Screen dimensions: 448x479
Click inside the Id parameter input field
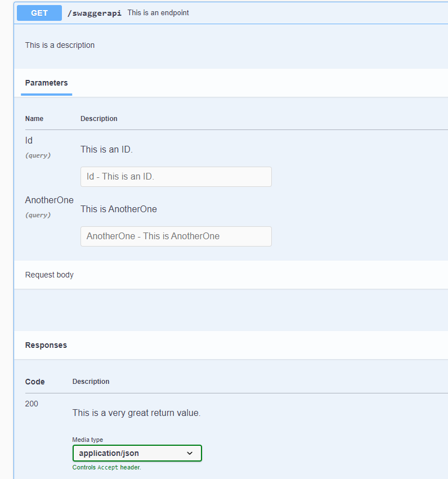176,176
